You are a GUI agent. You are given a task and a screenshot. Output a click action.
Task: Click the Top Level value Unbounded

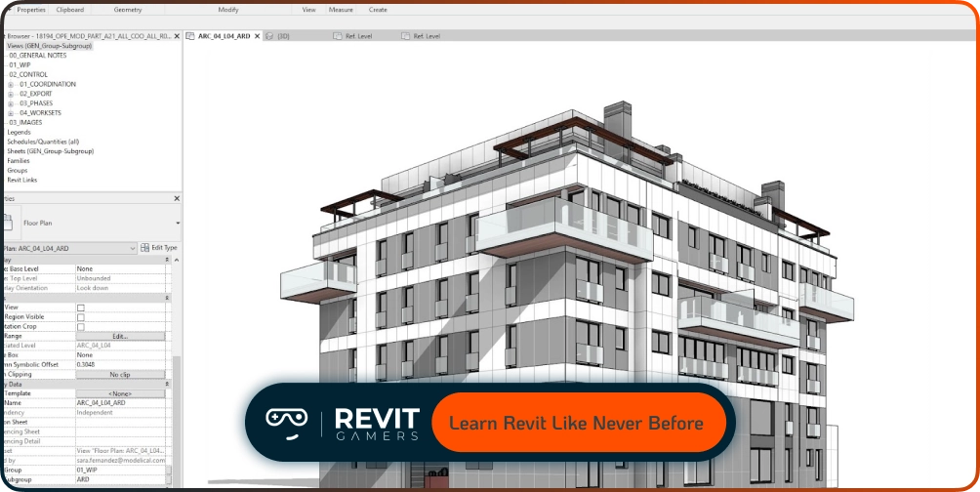click(x=120, y=278)
